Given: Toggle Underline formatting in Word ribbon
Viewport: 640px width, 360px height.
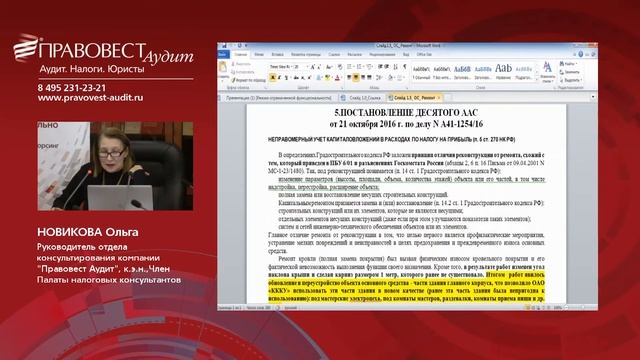Looking at the screenshot, I should point(286,78).
